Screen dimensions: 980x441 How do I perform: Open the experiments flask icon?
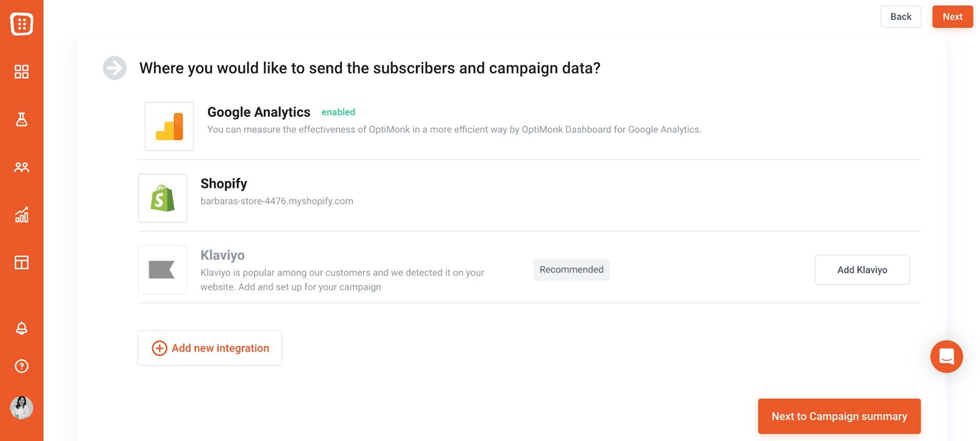21,120
